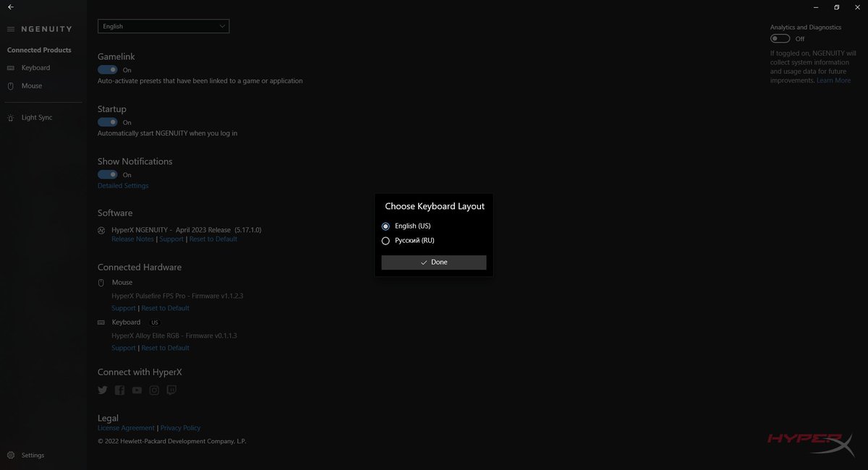Open Release Notes link

point(132,239)
